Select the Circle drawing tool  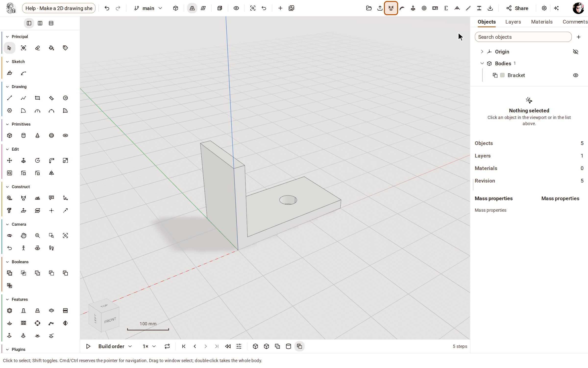tap(65, 98)
